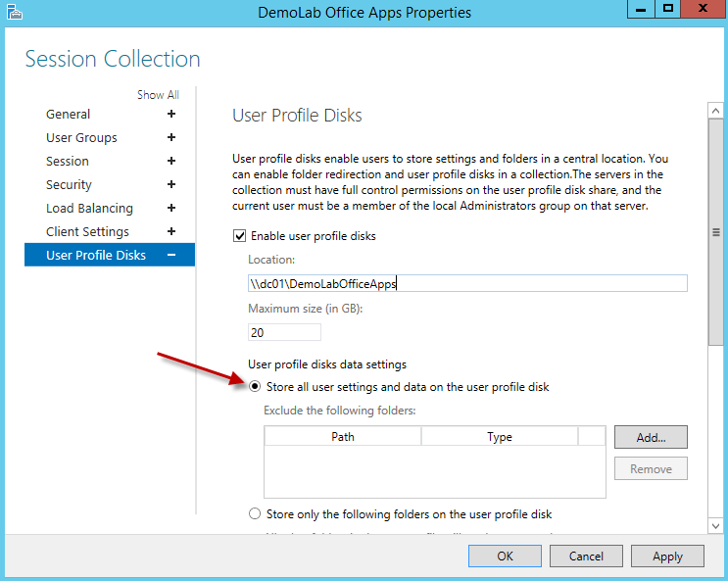Click the Apply button

(x=667, y=556)
